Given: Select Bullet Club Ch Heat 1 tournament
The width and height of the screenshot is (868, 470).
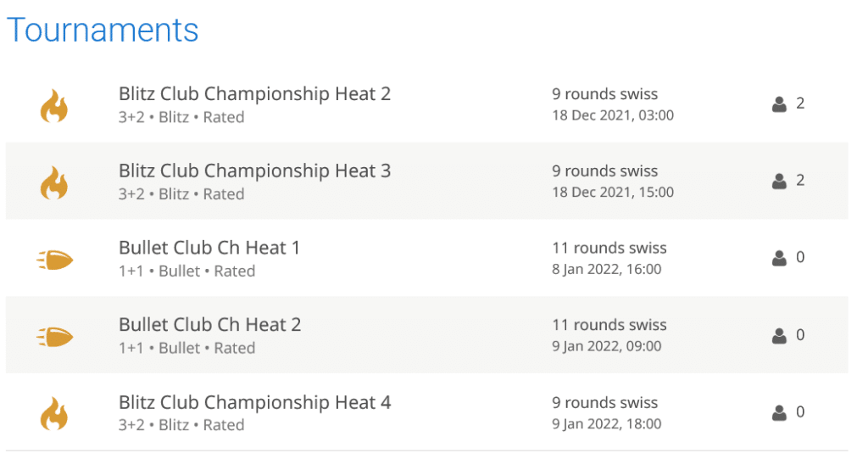Looking at the screenshot, I should [x=209, y=248].
